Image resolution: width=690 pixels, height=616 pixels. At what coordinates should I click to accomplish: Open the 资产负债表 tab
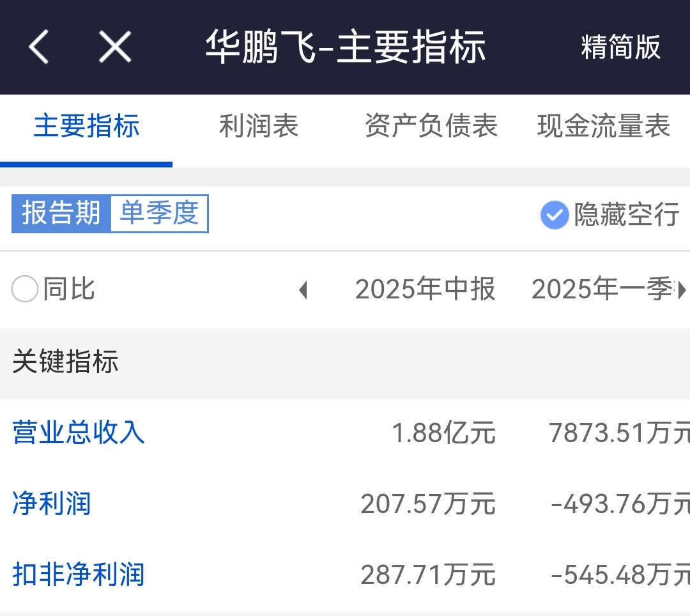(x=431, y=127)
